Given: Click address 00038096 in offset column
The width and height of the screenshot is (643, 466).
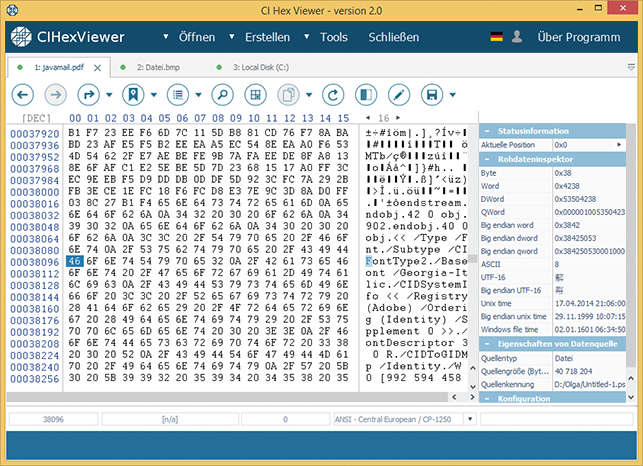Looking at the screenshot, I should pos(35,262).
